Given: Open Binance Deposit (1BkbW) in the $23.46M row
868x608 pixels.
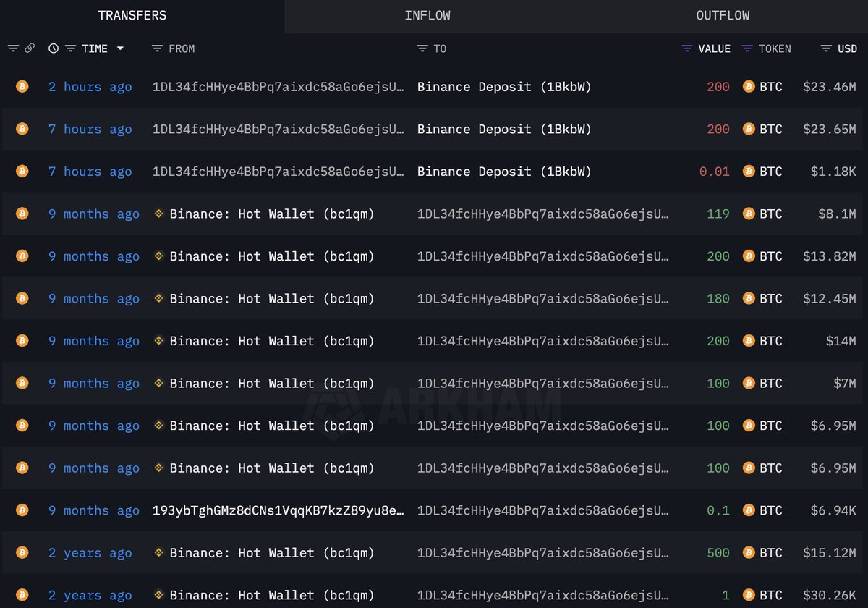Looking at the screenshot, I should [x=504, y=87].
